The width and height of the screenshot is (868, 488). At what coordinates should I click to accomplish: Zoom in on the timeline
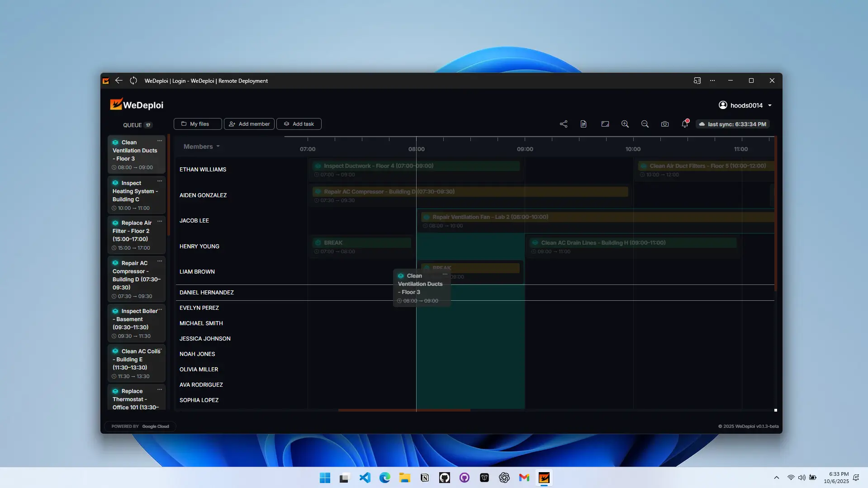[x=625, y=124]
